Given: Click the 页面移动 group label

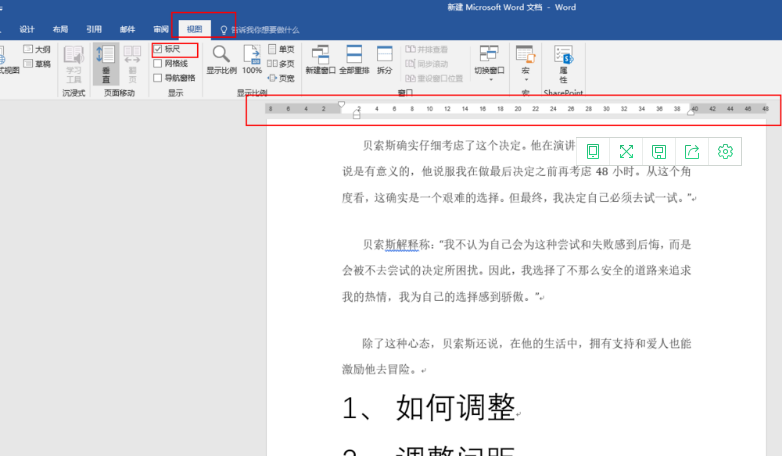Looking at the screenshot, I should coord(119,93).
